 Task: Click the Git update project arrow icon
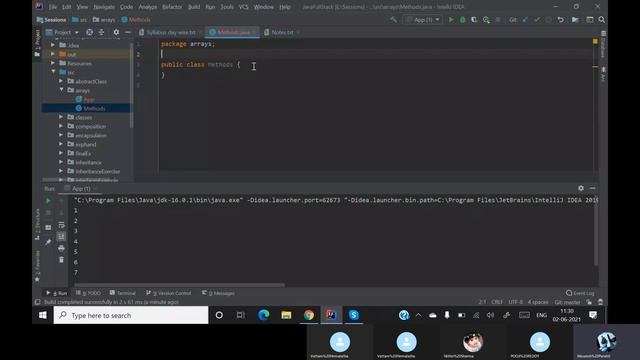click(x=525, y=20)
